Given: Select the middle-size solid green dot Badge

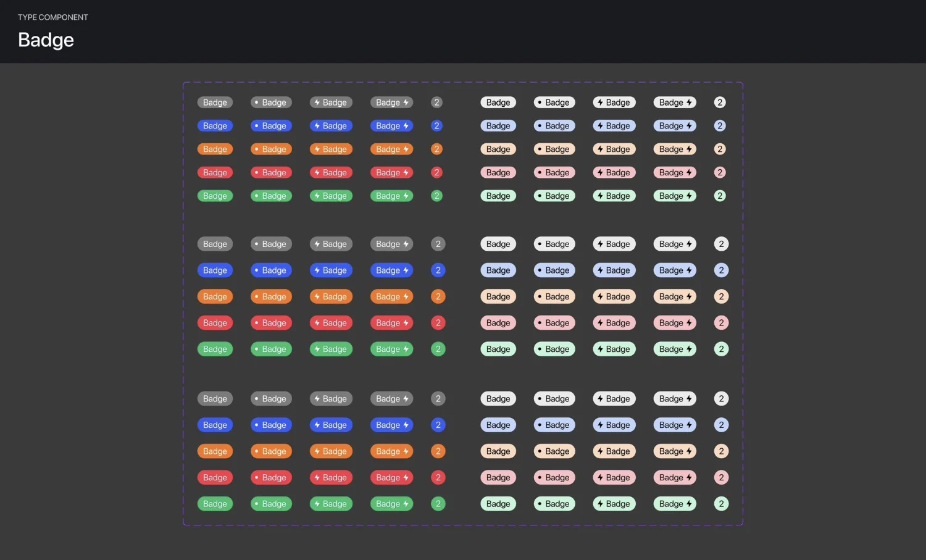Looking at the screenshot, I should tap(271, 349).
